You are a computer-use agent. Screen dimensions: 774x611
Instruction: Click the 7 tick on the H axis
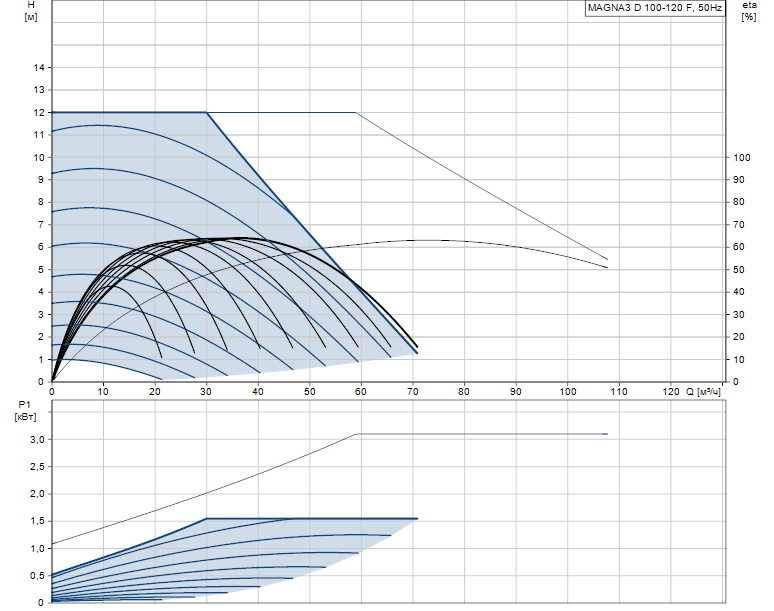click(x=41, y=225)
